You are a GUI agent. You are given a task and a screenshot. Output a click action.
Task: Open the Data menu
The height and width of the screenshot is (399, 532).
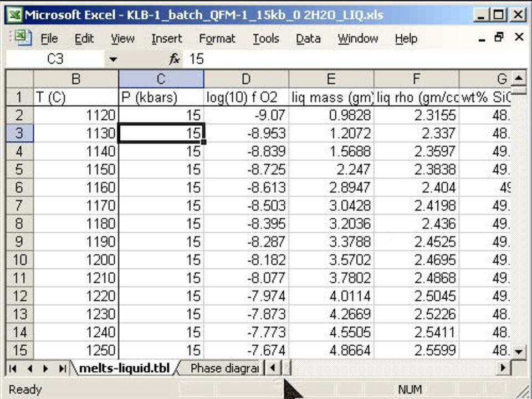coord(308,39)
